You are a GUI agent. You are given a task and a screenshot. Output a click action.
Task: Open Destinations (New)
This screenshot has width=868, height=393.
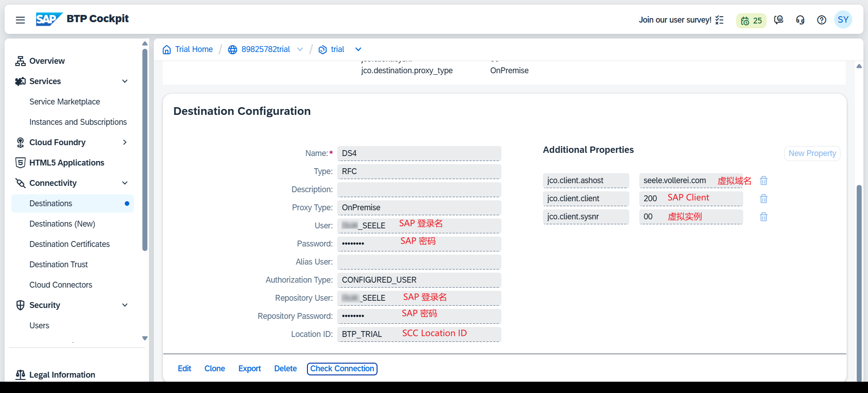click(x=62, y=224)
